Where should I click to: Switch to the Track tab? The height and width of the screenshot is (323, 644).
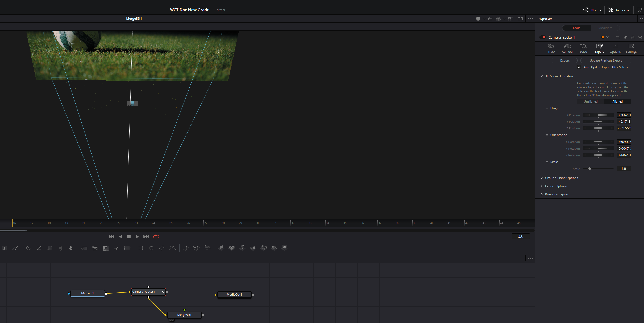tap(551, 48)
